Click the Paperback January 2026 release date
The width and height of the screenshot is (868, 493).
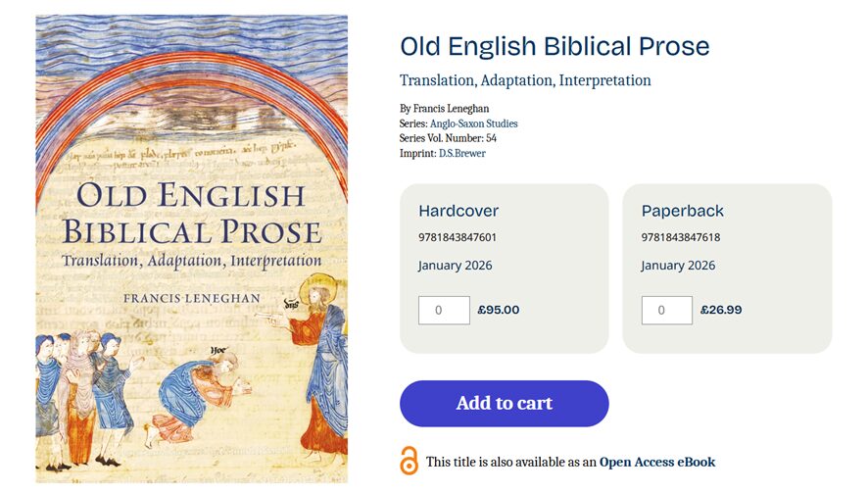coord(678,266)
